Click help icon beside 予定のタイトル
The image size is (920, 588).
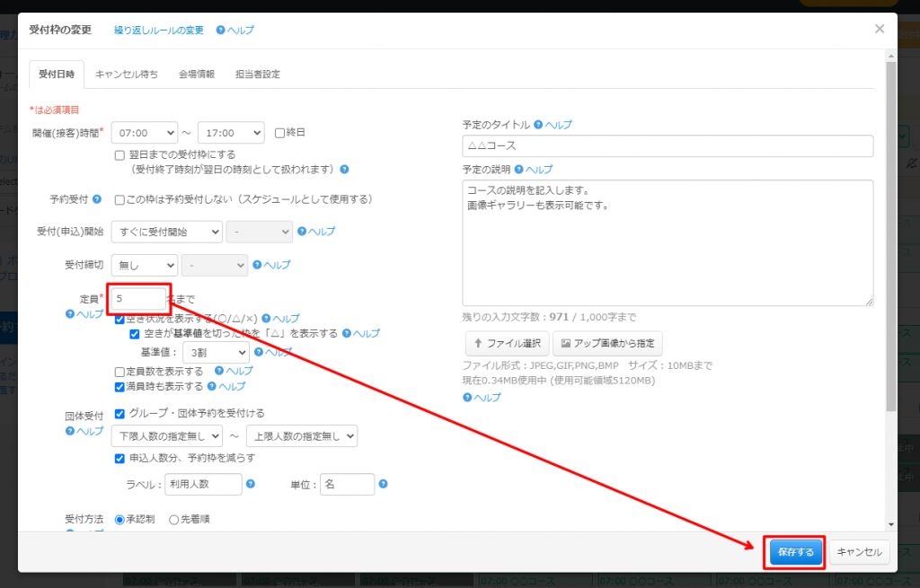click(x=538, y=125)
